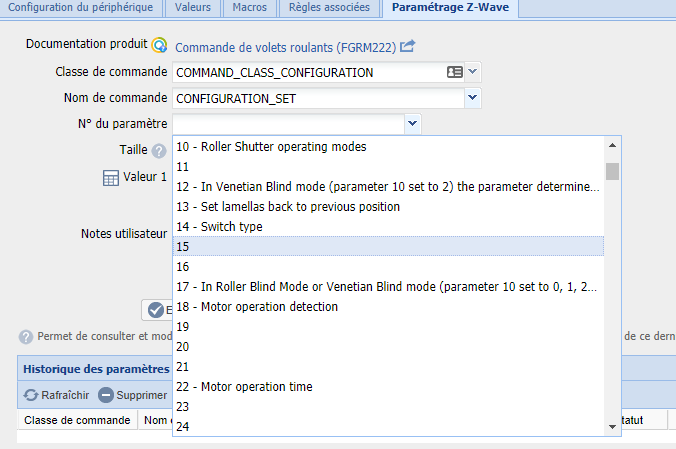The width and height of the screenshot is (676, 449).
Task: Open the Macros tab
Action: [250, 8]
